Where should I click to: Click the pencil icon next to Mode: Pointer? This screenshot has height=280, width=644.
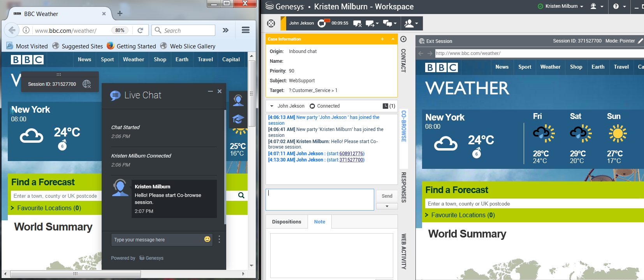(x=640, y=41)
